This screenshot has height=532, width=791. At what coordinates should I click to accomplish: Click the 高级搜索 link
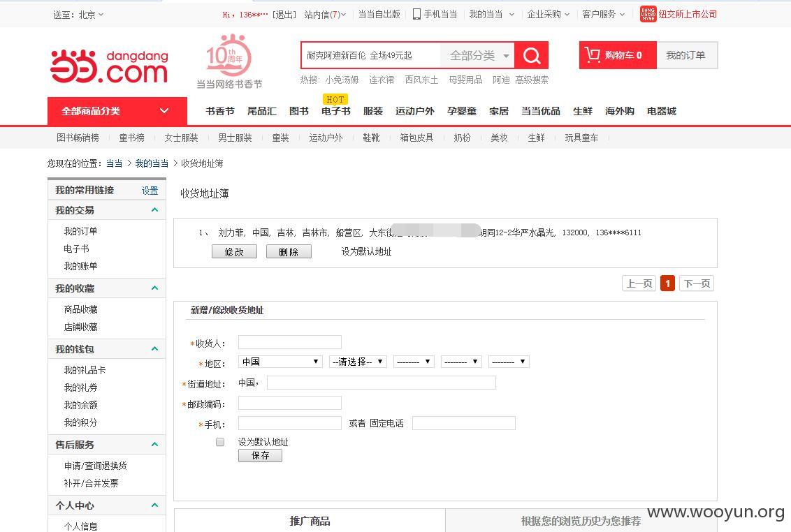[x=532, y=80]
